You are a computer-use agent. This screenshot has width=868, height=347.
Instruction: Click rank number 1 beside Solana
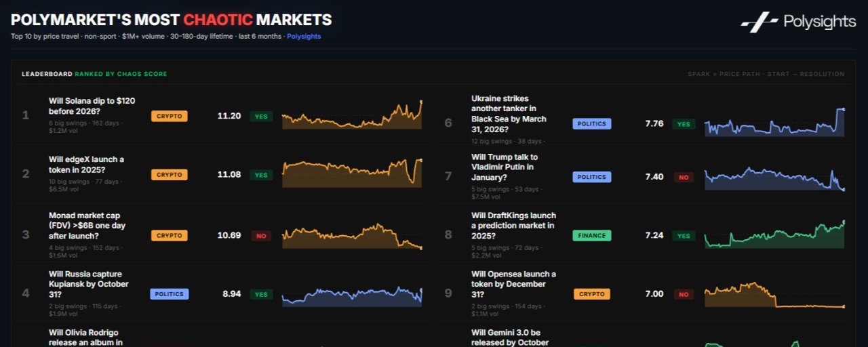click(x=26, y=115)
